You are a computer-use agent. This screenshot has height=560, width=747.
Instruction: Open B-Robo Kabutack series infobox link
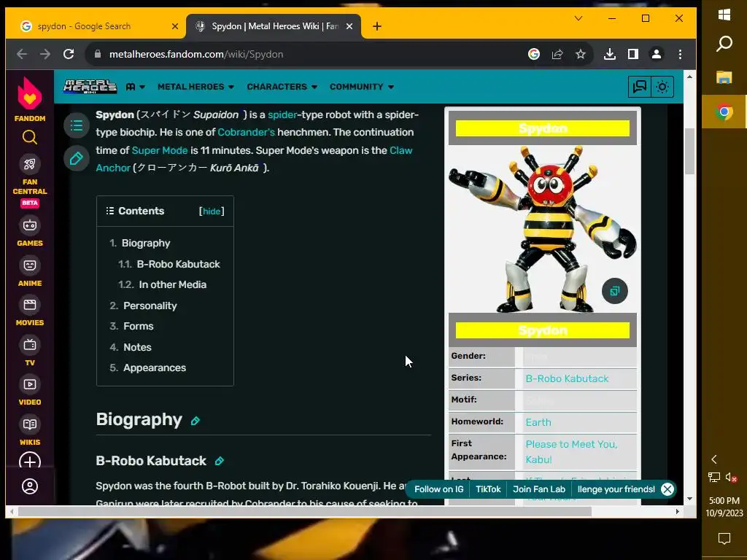click(567, 378)
